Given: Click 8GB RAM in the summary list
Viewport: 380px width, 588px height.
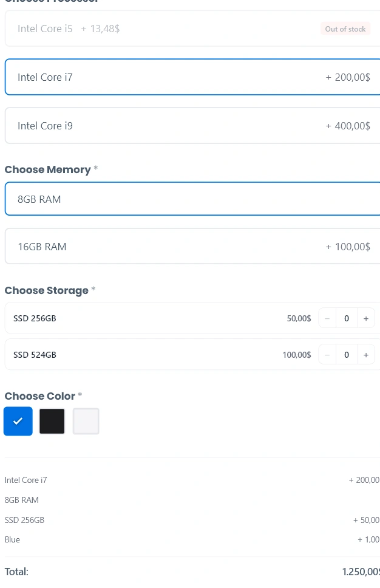Looking at the screenshot, I should (21, 500).
